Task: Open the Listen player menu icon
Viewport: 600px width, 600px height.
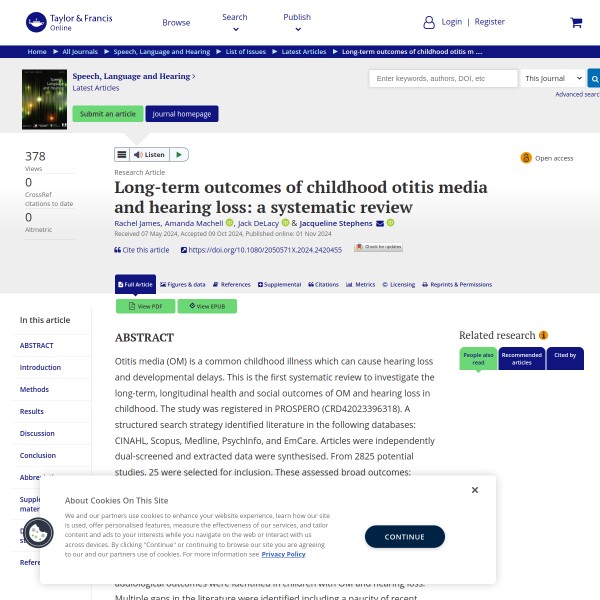Action: (122, 154)
